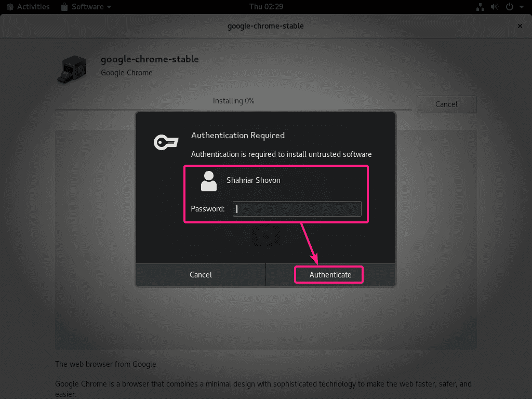Focus the Password input field
532x399 pixels.
coord(297,209)
